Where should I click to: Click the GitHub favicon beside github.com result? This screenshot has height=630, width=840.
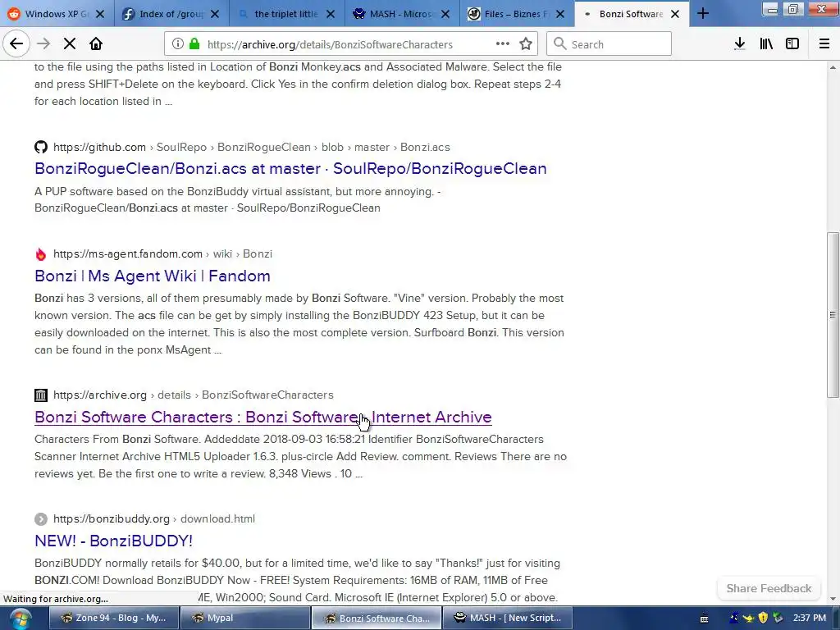[x=41, y=147]
